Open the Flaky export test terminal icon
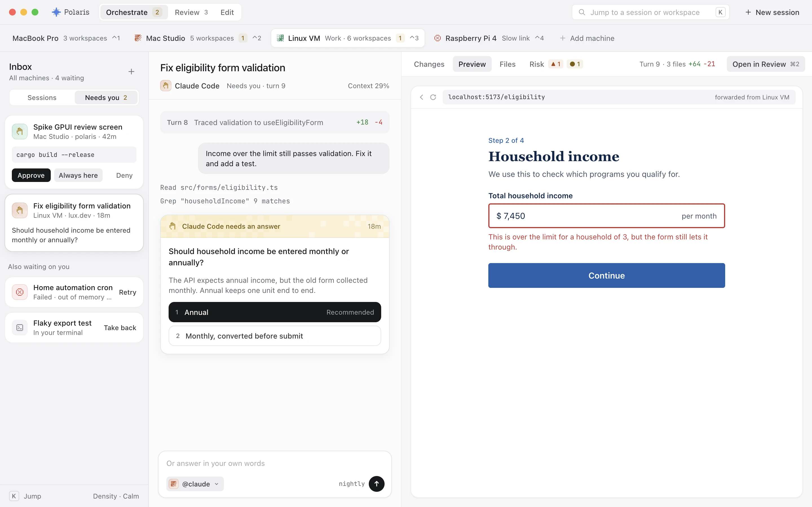The height and width of the screenshot is (507, 812). [20, 328]
